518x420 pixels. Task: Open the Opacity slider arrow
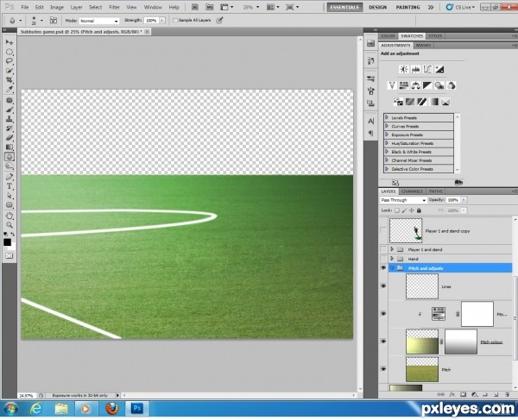[x=464, y=200]
